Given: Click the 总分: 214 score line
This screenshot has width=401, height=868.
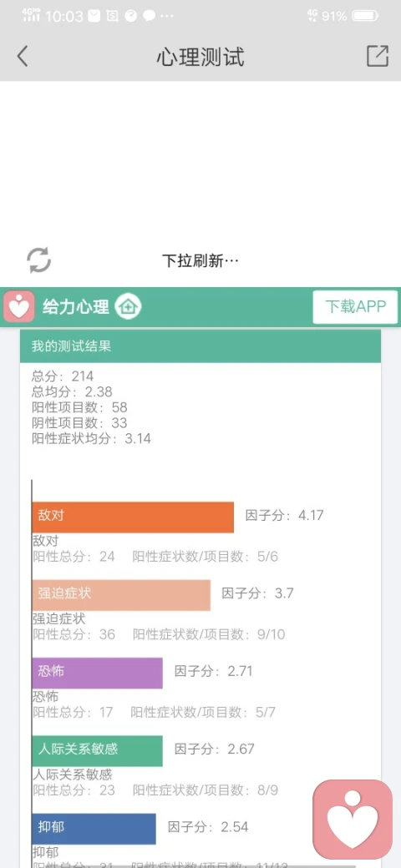Looking at the screenshot, I should click(63, 376).
